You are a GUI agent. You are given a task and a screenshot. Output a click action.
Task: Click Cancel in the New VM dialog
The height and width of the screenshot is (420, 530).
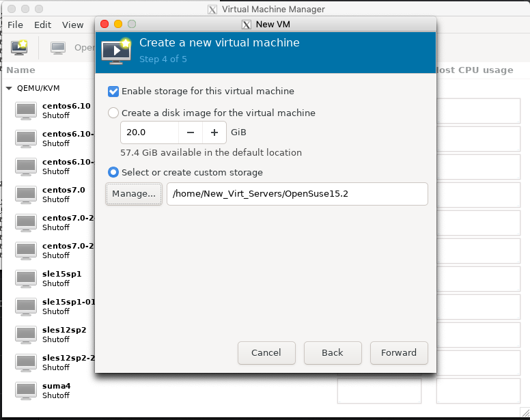click(x=266, y=353)
